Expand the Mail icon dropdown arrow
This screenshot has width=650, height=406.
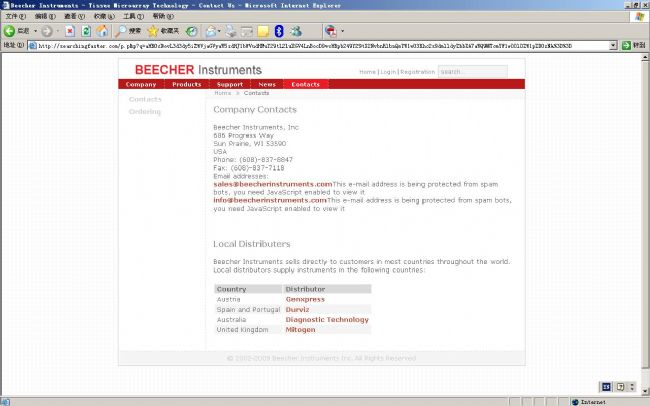(222, 31)
